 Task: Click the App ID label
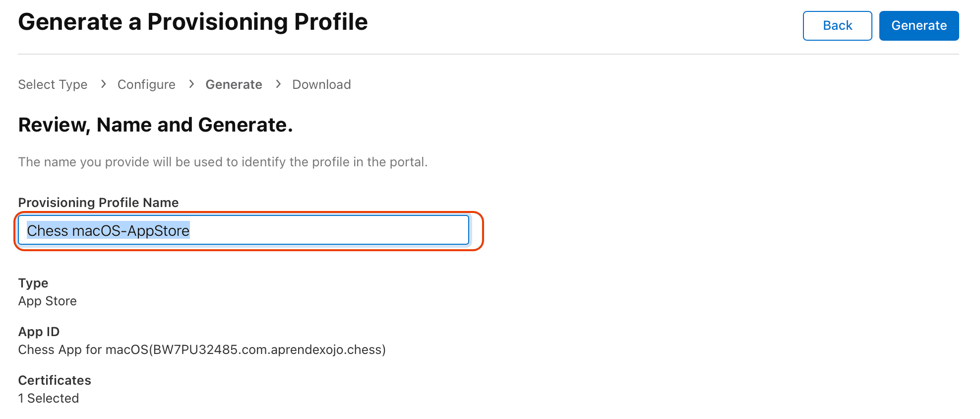39,332
